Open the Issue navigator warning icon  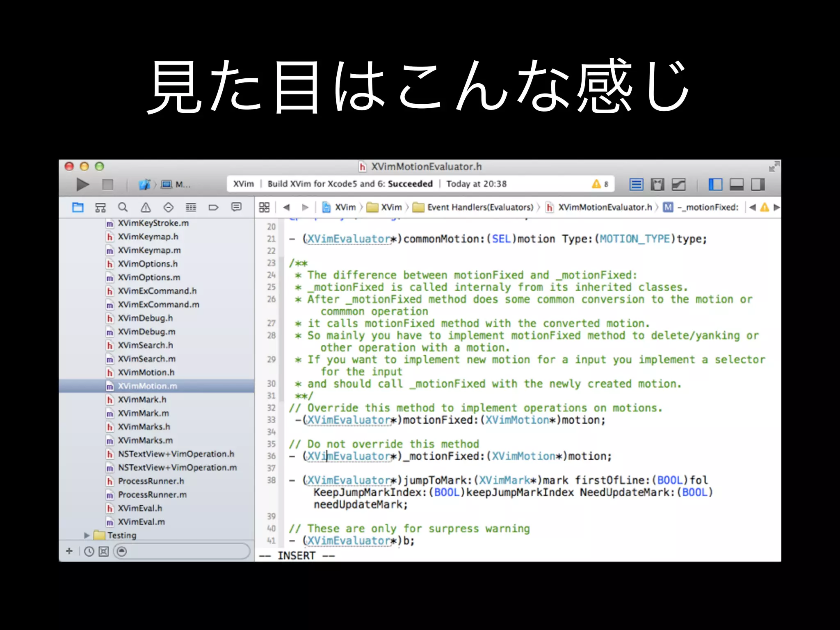coord(146,208)
